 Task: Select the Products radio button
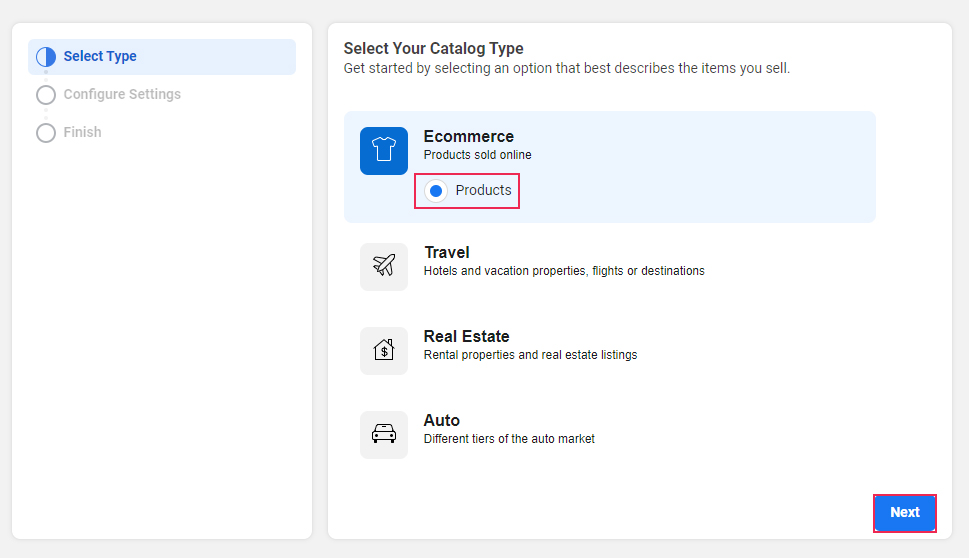coord(436,191)
